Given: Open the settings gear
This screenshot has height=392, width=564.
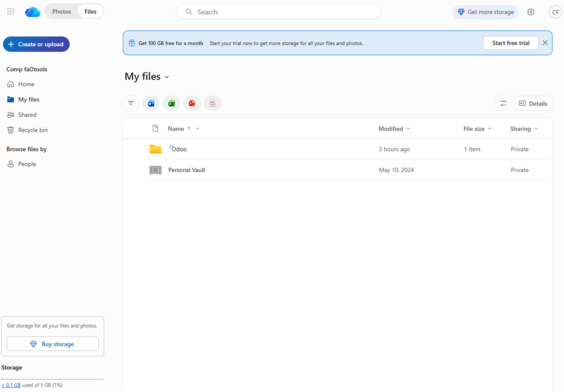Looking at the screenshot, I should pos(531,12).
